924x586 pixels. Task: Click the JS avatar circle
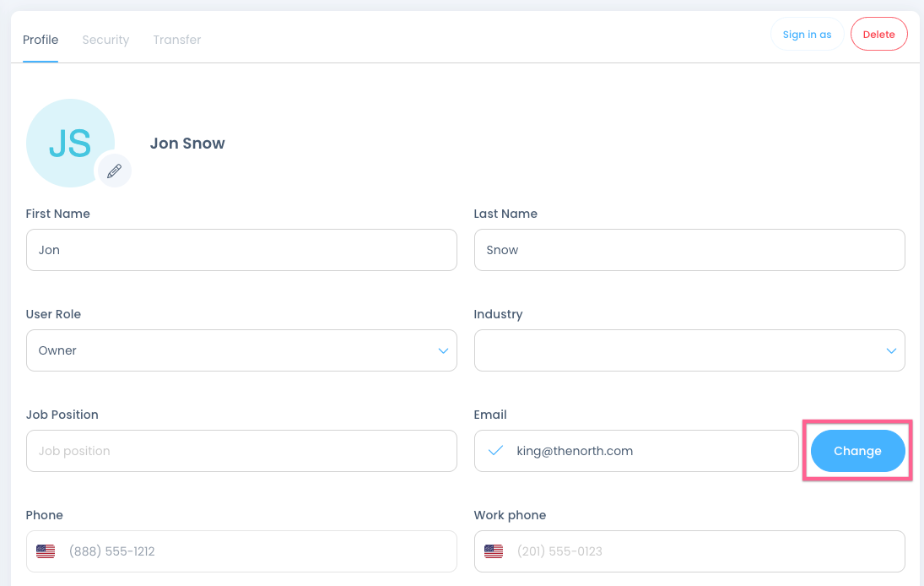click(69, 143)
